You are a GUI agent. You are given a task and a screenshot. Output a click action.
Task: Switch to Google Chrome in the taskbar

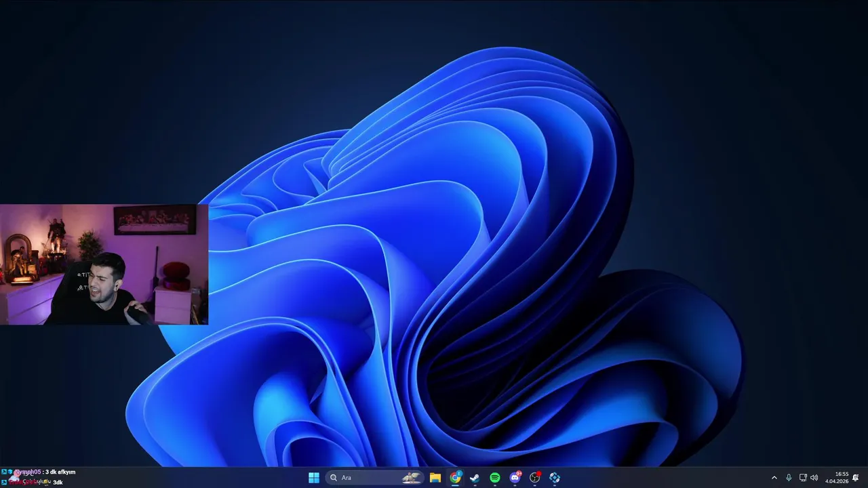point(455,478)
